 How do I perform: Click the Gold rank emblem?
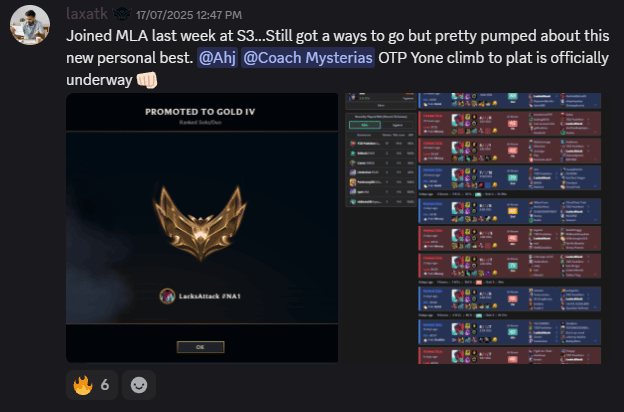[200, 223]
